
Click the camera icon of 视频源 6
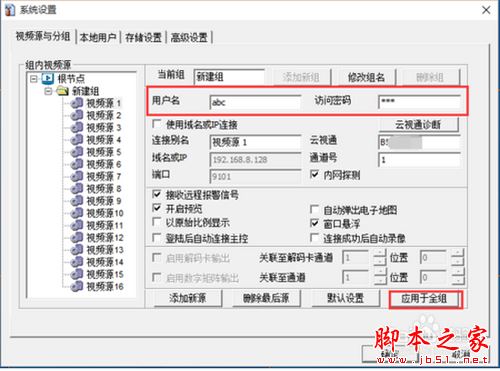(77, 164)
